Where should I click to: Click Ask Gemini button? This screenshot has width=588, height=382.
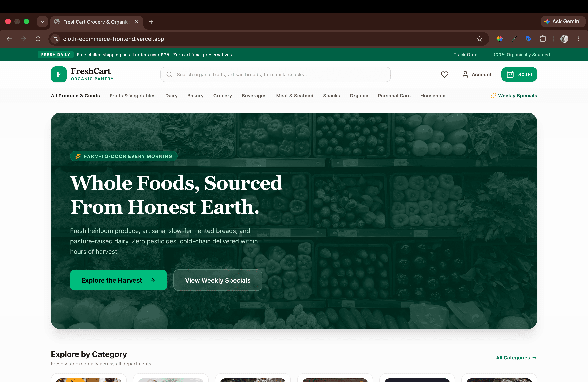click(x=563, y=21)
